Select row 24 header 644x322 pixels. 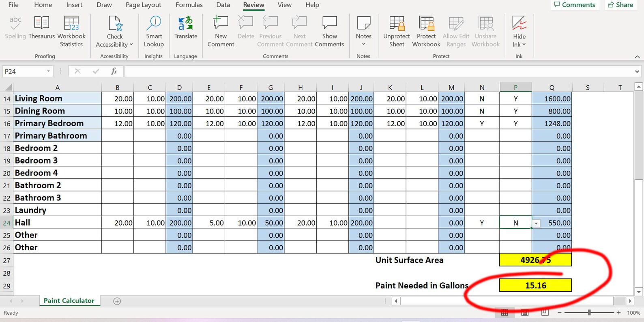click(7, 223)
